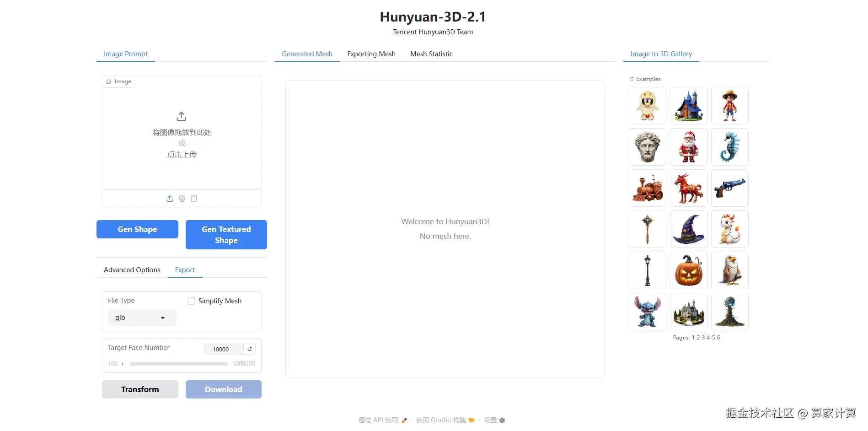Go to examples page 1
The width and height of the screenshot is (868, 431).
693,338
